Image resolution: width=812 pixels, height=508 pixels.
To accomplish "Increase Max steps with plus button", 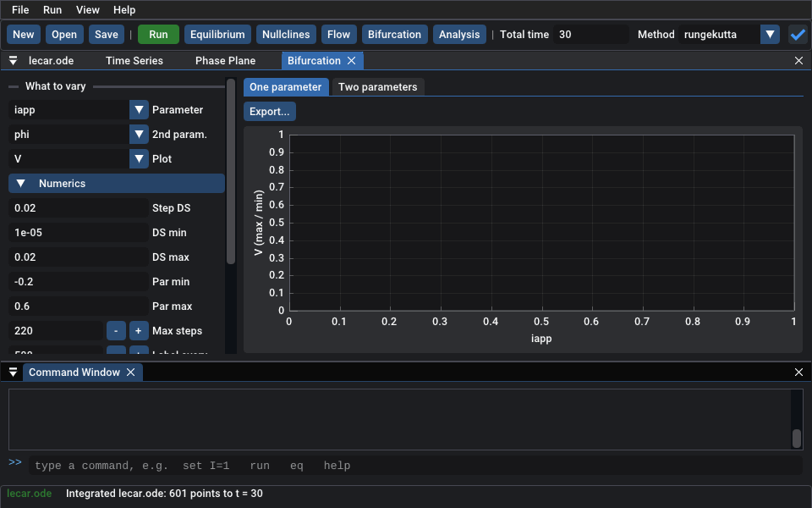I will click(138, 331).
